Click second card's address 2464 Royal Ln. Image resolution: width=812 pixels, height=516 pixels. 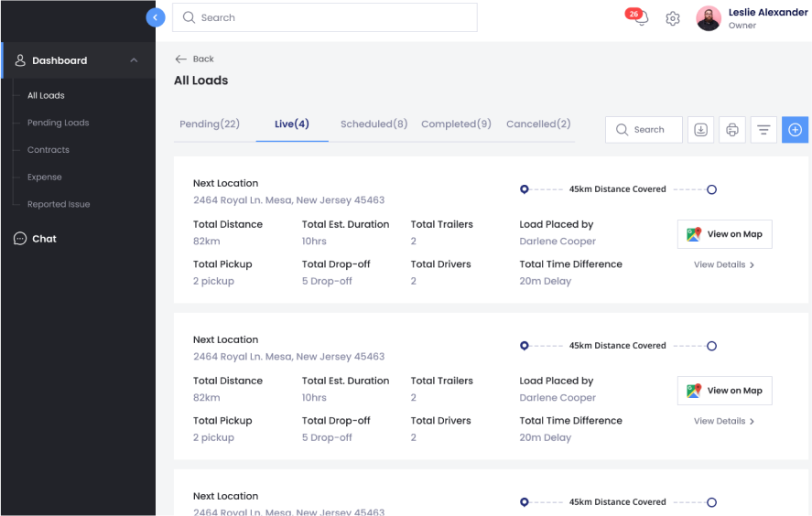(289, 356)
